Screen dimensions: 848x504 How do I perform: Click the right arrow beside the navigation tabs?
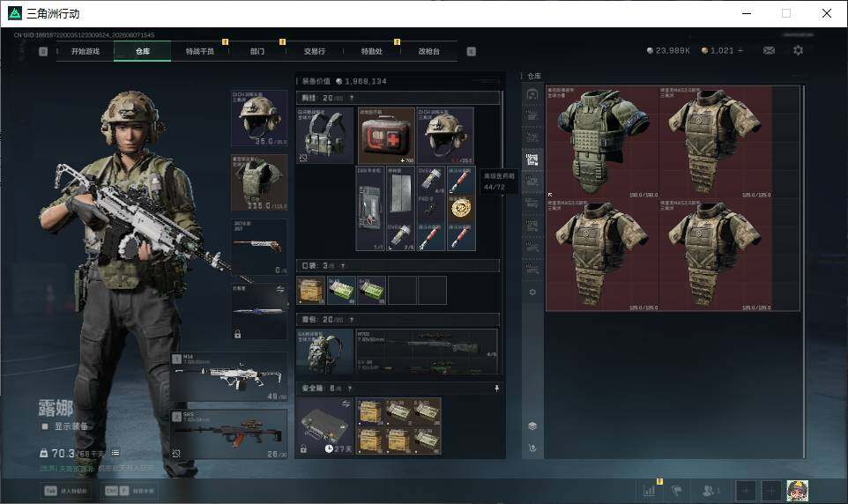click(x=471, y=51)
